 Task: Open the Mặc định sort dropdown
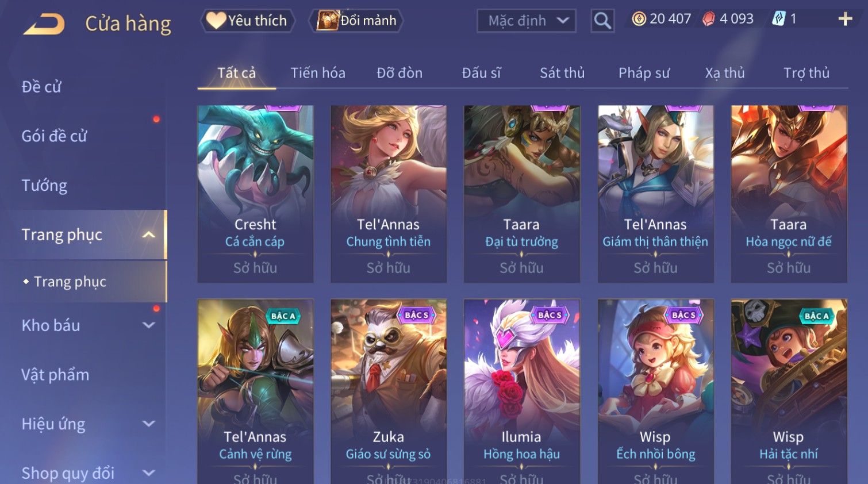(526, 21)
